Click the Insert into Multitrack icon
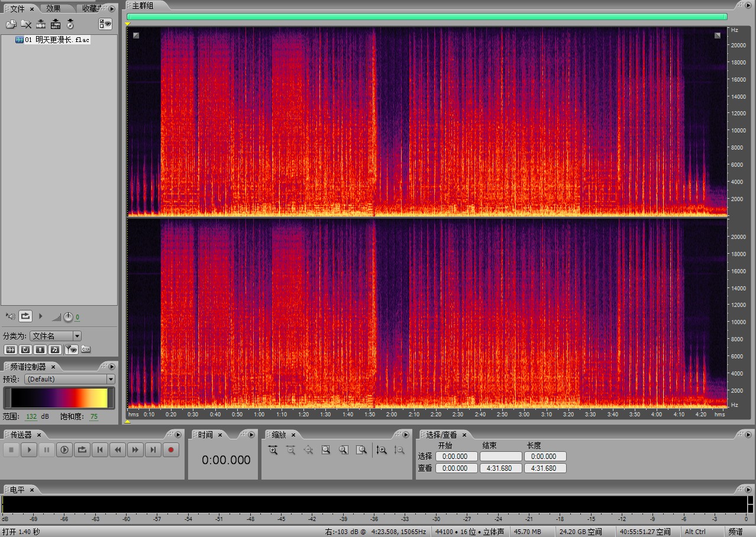This screenshot has width=756, height=537. click(56, 24)
